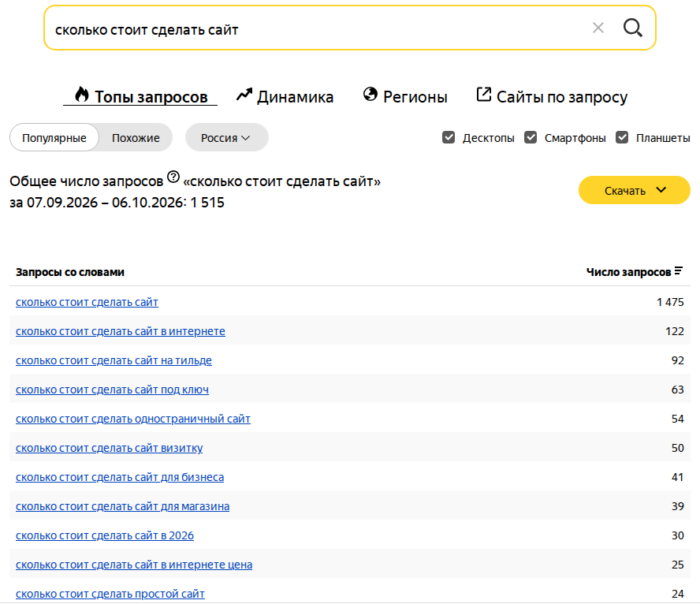Screen dimensions: 700x604
Task: Open 'сколько стоит сделать сайт в 2026' link
Action: click(105, 535)
